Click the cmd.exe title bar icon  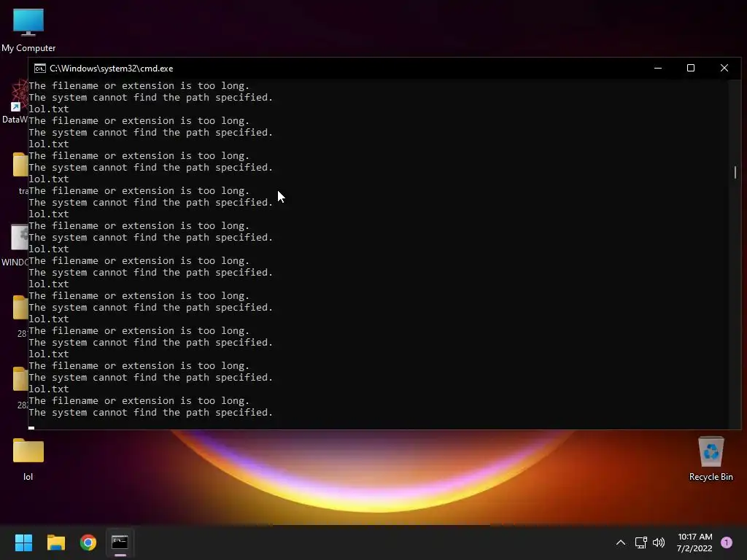[x=40, y=69]
